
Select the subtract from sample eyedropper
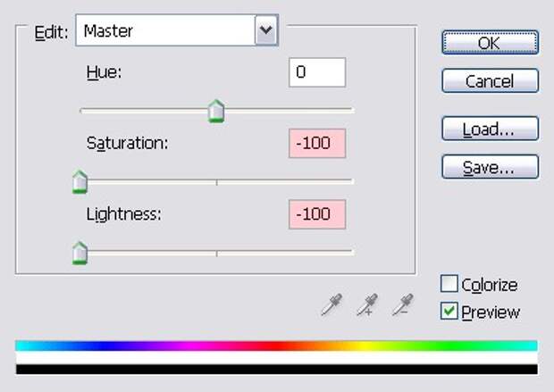click(404, 305)
